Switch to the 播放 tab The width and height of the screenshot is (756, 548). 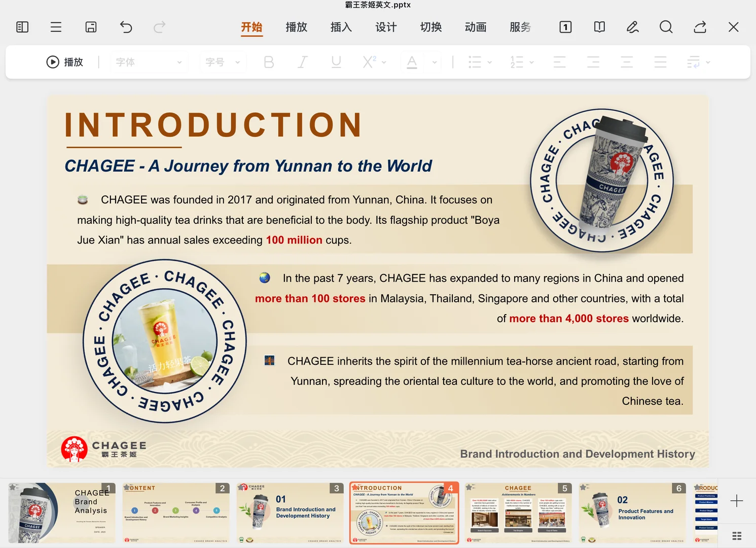(x=297, y=27)
